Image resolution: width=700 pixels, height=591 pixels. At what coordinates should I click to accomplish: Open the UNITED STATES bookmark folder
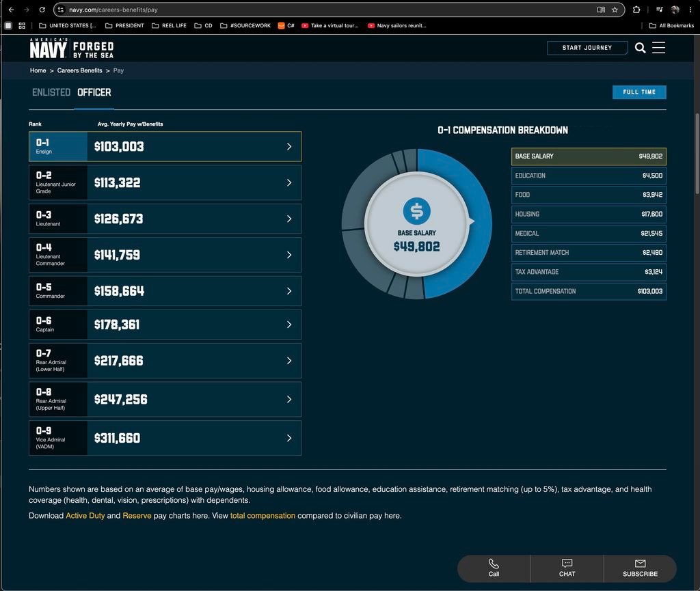click(68, 25)
